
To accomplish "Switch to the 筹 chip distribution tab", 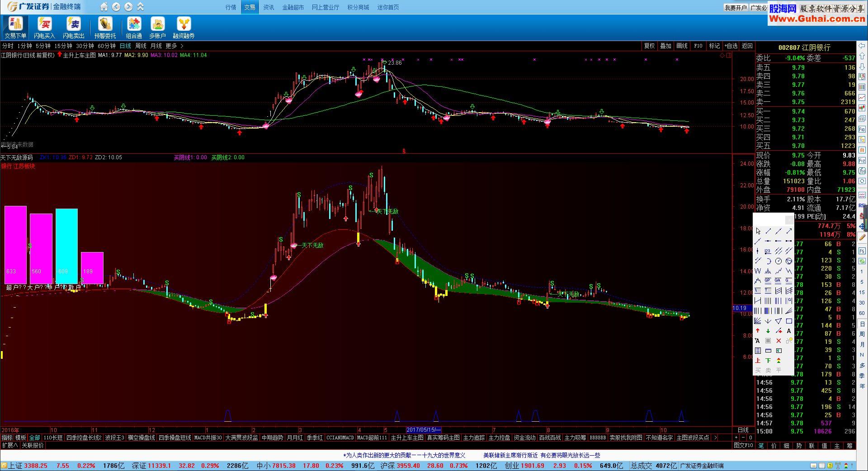I will coord(849,446).
